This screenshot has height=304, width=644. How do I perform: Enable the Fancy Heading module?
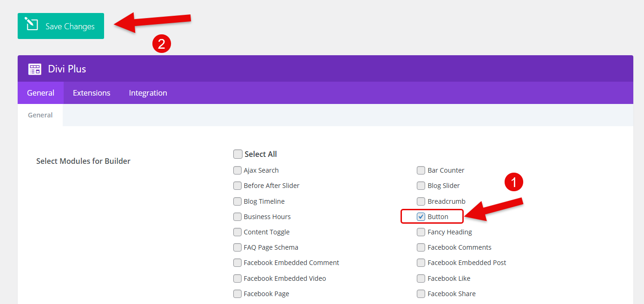click(421, 232)
